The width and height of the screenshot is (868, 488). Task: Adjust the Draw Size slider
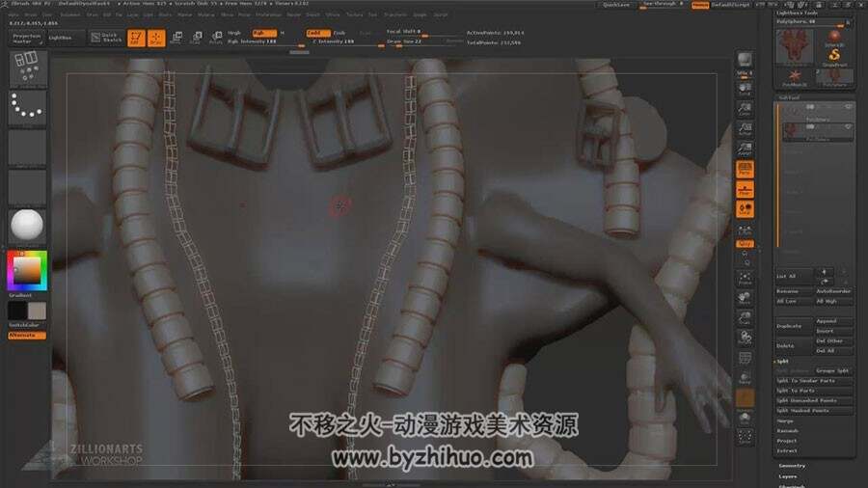pos(423,41)
